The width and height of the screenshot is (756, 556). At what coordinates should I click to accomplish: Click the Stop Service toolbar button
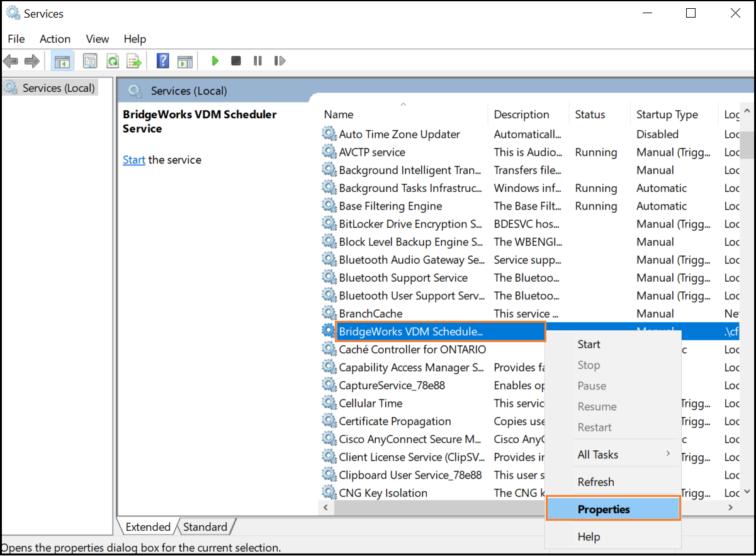pyautogui.click(x=236, y=61)
